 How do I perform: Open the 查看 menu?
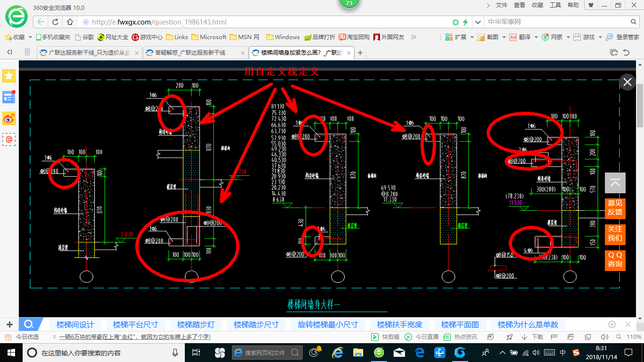click(520, 5)
